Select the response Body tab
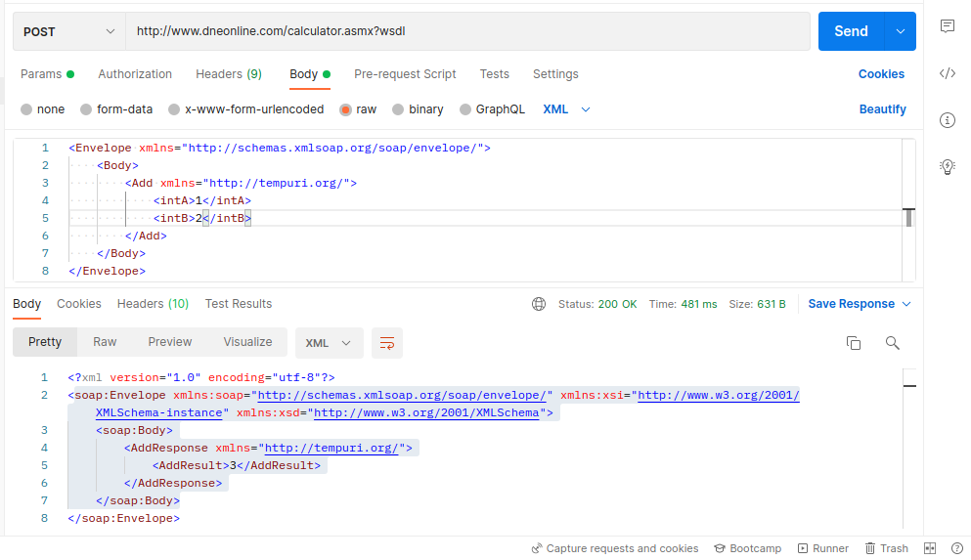The image size is (971, 560). (x=26, y=304)
